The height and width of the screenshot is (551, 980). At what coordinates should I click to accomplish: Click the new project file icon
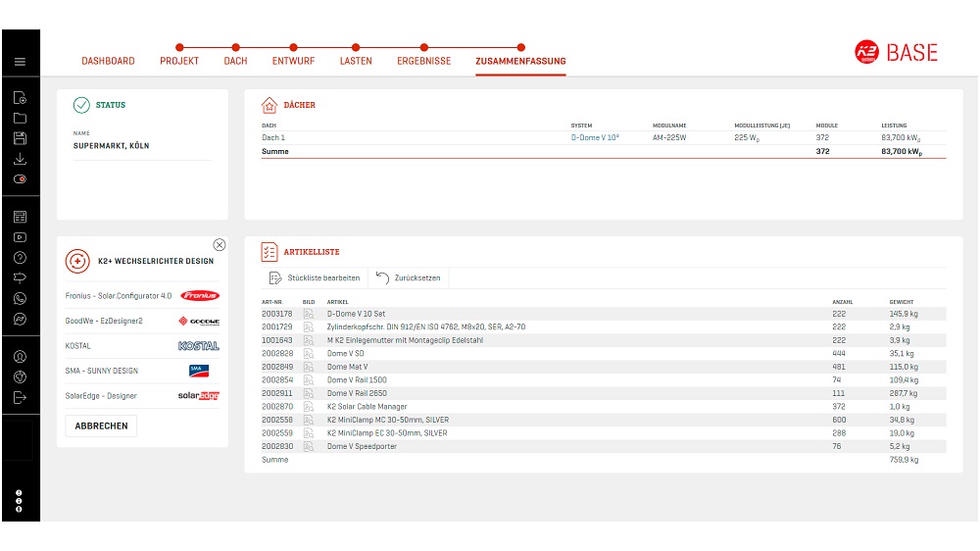[x=20, y=97]
